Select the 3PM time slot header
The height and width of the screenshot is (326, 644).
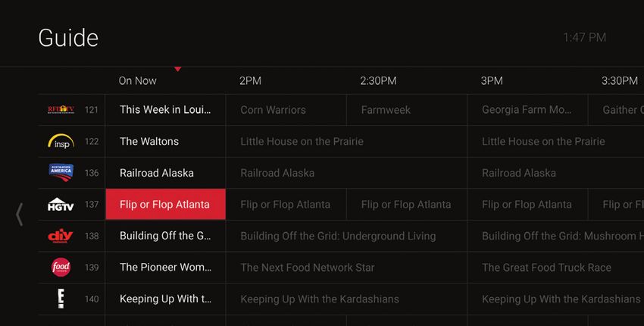(492, 80)
